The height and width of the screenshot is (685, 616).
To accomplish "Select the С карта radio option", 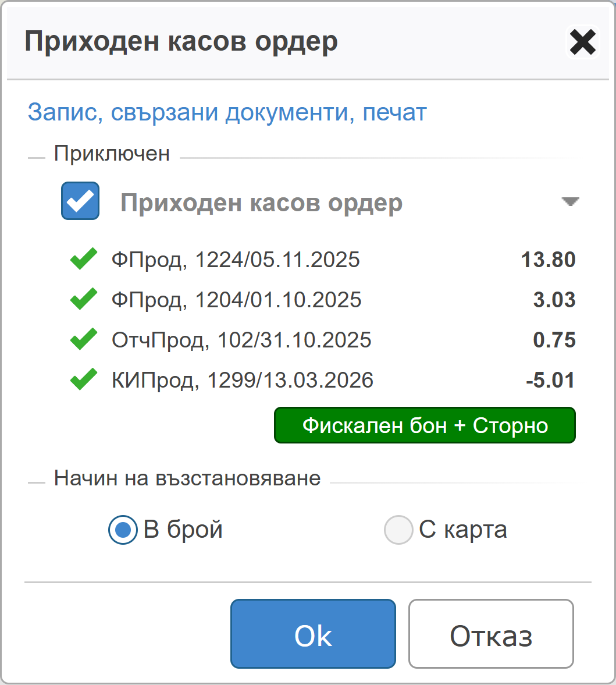I will click(398, 530).
